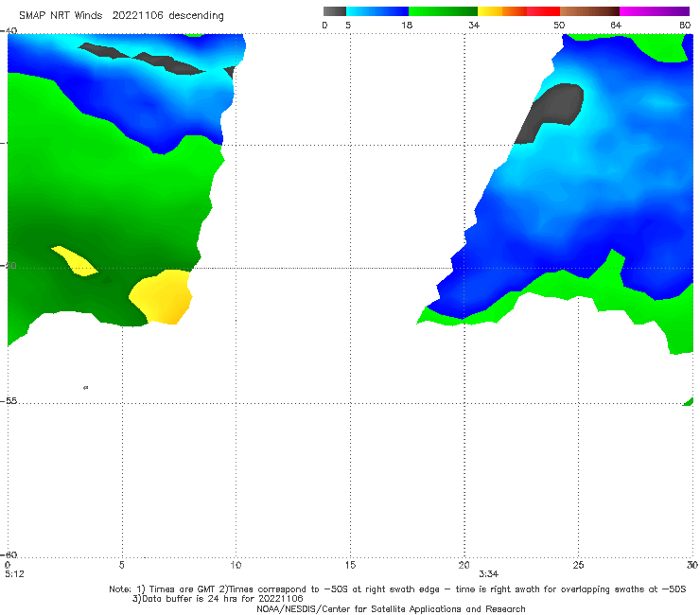Image resolution: width=700 pixels, height=615 pixels.
Task: Click the longitude axis label '20'
Action: [x=464, y=565]
